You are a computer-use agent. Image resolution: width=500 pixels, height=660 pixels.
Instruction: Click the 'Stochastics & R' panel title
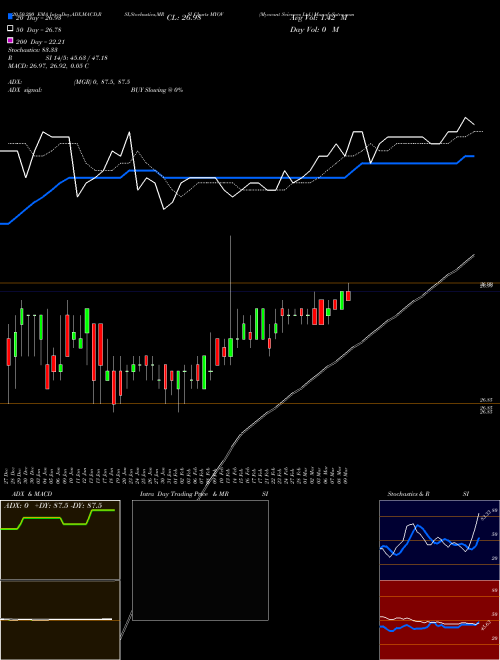tap(409, 494)
